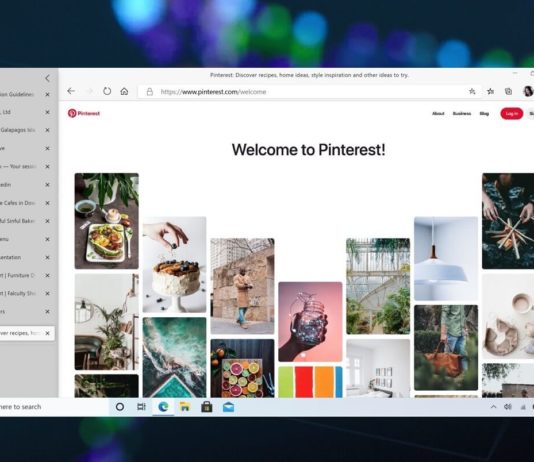This screenshot has height=462, width=534.
Task: Open the man walking on street photo
Action: tap(242, 286)
